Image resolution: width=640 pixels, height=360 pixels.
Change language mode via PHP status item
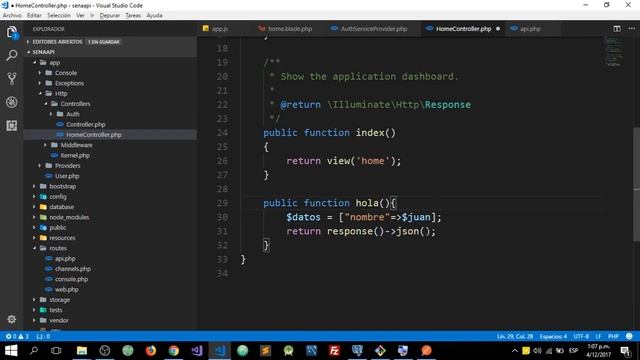click(613, 336)
